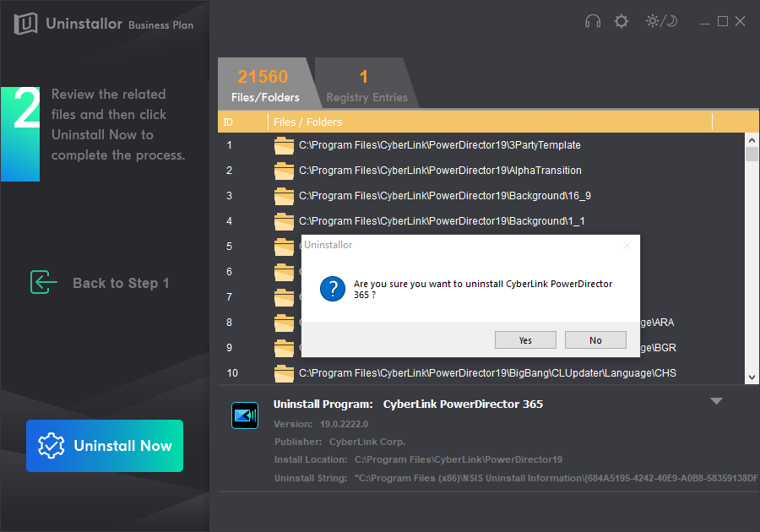This screenshot has height=532, width=760.
Task: Click the version 19.0.2222.0 text
Action: [345, 424]
